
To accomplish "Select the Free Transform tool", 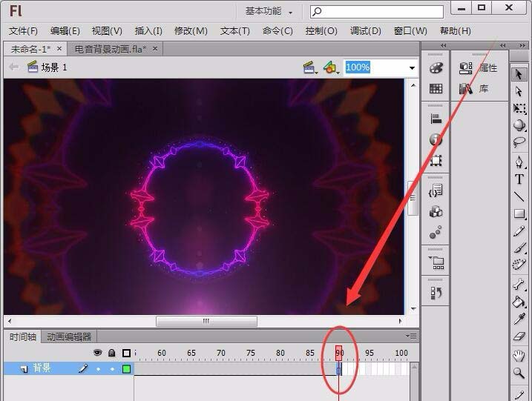I will click(519, 108).
